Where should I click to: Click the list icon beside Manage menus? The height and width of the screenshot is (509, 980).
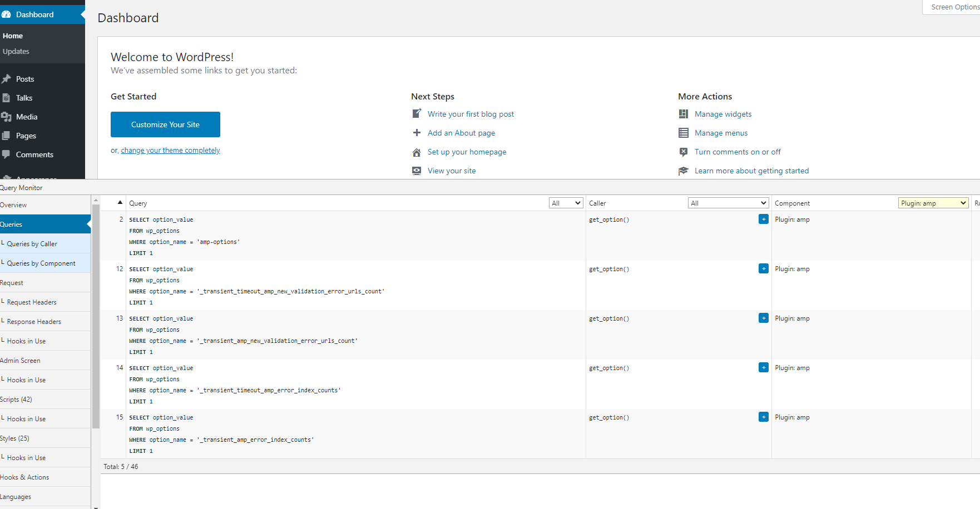684,133
